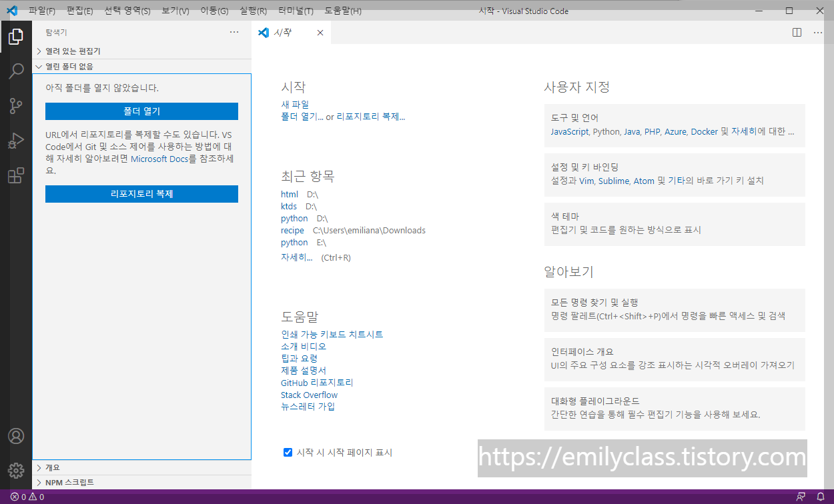Expand the 개요 section
This screenshot has width=834, height=504.
point(141,467)
